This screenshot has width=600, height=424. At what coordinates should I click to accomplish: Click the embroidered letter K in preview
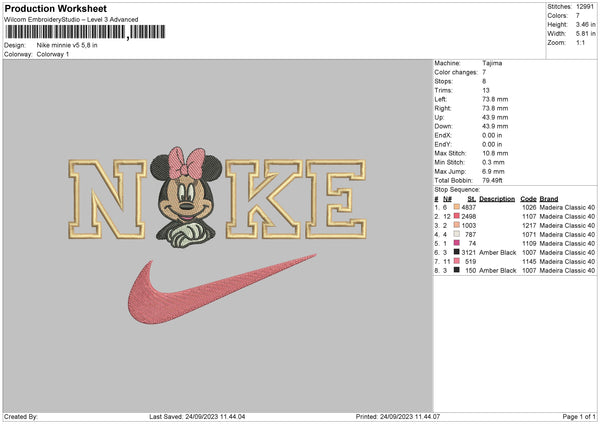264,199
